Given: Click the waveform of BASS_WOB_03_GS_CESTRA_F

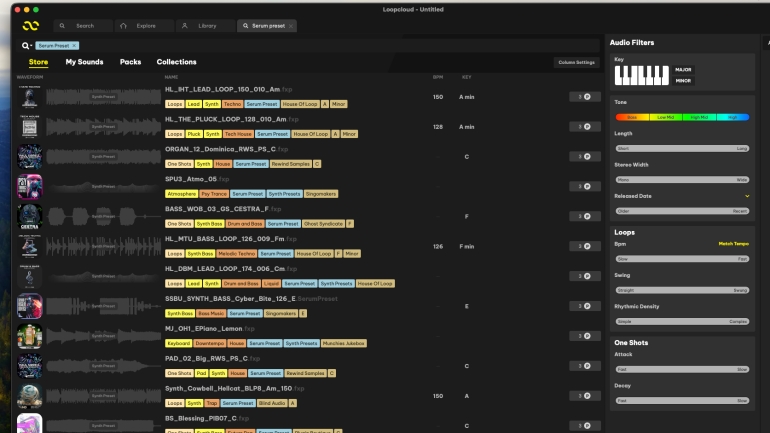Looking at the screenshot, I should tap(104, 216).
